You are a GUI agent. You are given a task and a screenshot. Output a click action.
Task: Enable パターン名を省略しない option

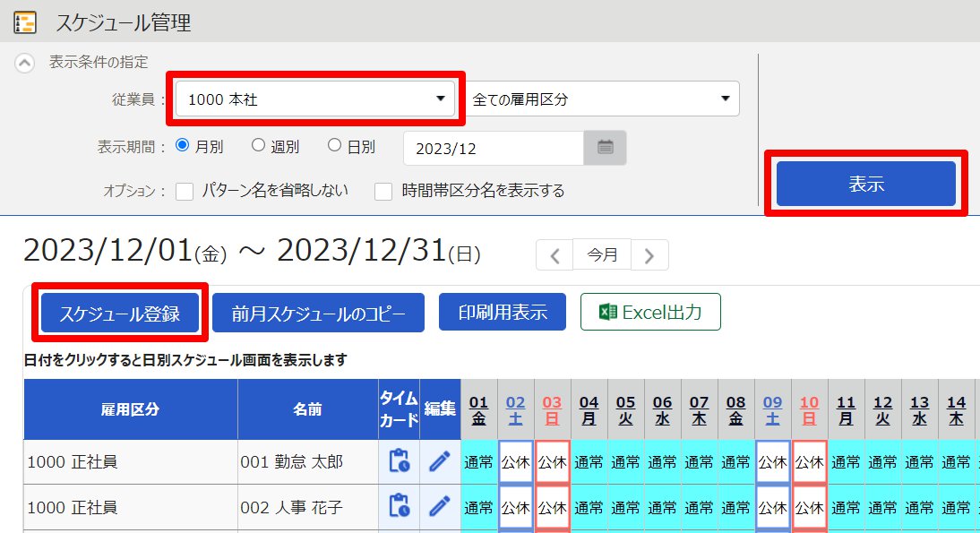(x=185, y=191)
